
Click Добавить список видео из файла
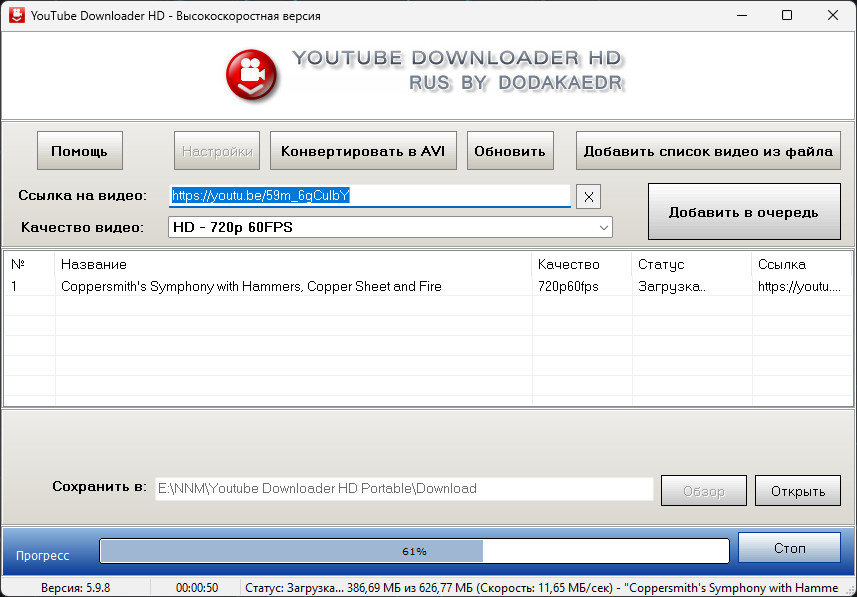[x=708, y=151]
